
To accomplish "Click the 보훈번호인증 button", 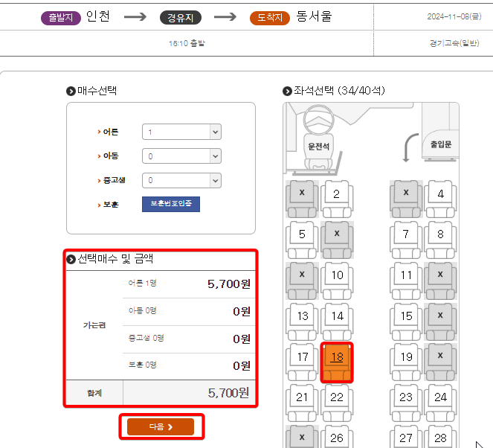I will pos(171,204).
